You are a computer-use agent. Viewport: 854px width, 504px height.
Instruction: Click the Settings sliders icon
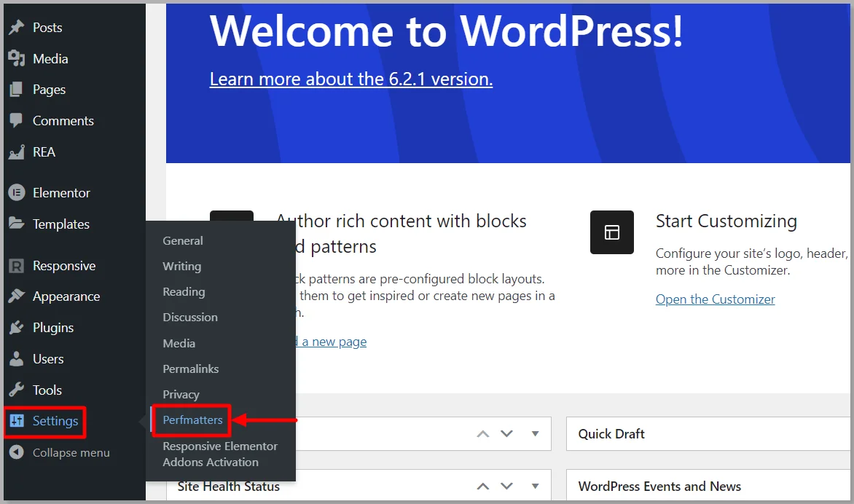(x=16, y=421)
